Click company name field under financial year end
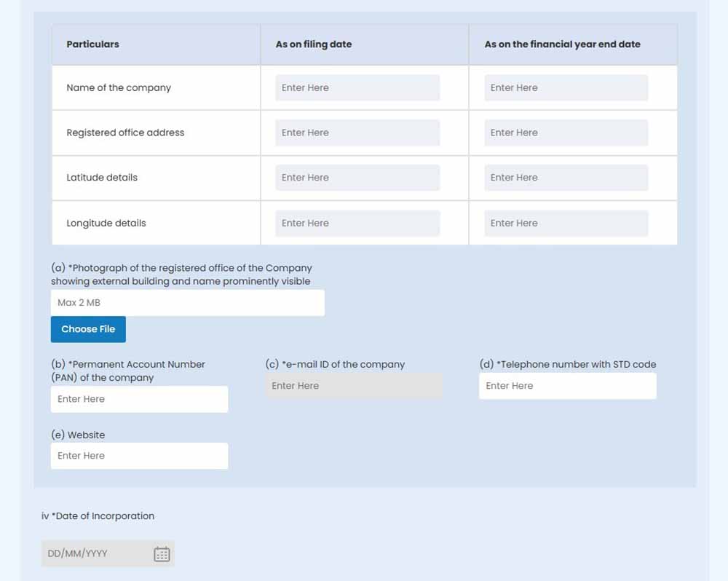 pos(566,88)
